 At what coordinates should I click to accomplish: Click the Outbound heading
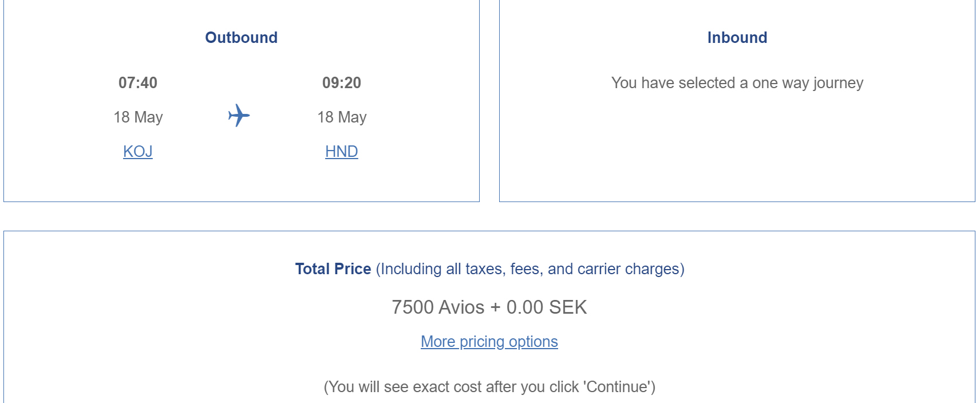point(241,38)
